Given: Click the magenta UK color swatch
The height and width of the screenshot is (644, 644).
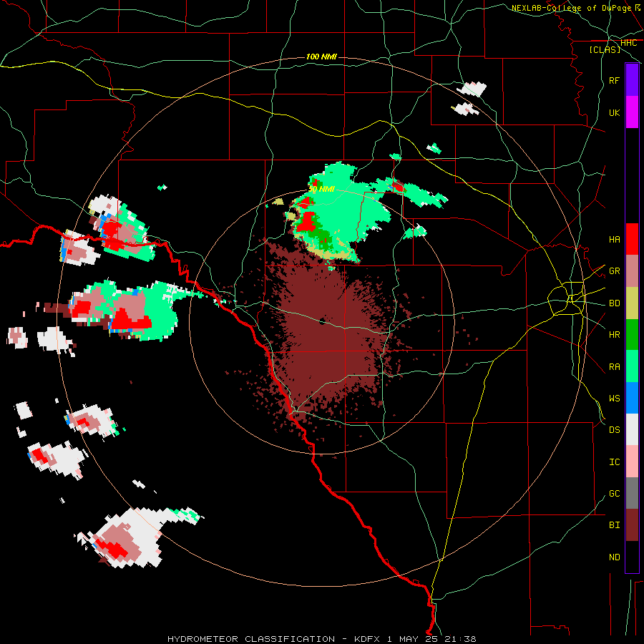Looking at the screenshot, I should pos(632,112).
